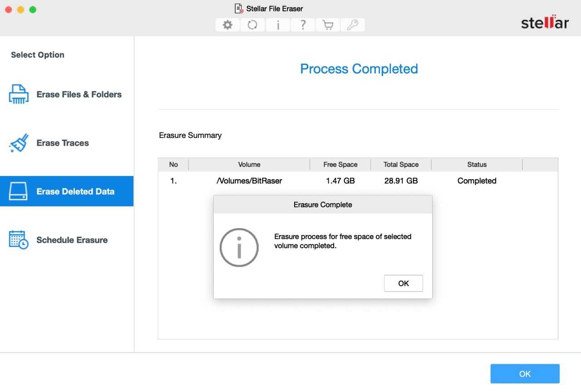Click the shredder icon for Erase Files & Folders
This screenshot has height=392, width=581.
click(x=19, y=94)
